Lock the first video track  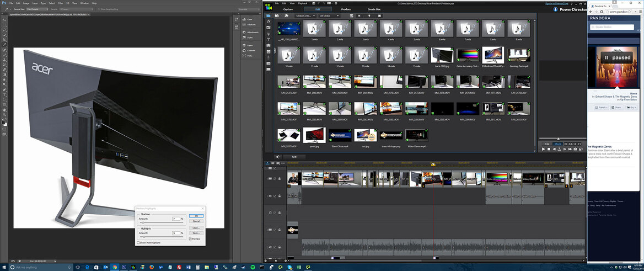(280, 178)
